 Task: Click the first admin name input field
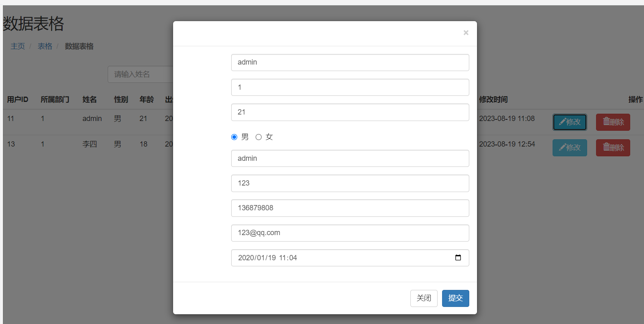coord(350,63)
